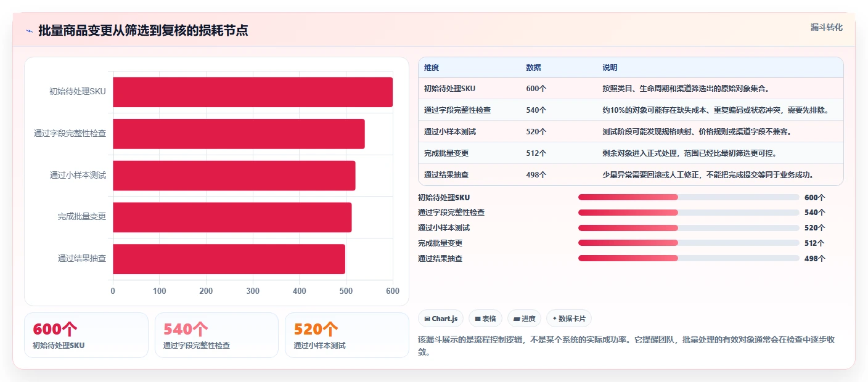This screenshot has height=382, width=868.
Task: Click the 540个 table cell
Action: pyautogui.click(x=536, y=110)
